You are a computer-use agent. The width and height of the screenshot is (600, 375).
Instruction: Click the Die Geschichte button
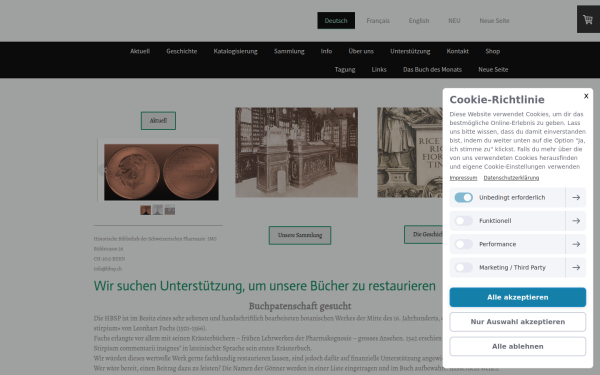[x=424, y=234]
